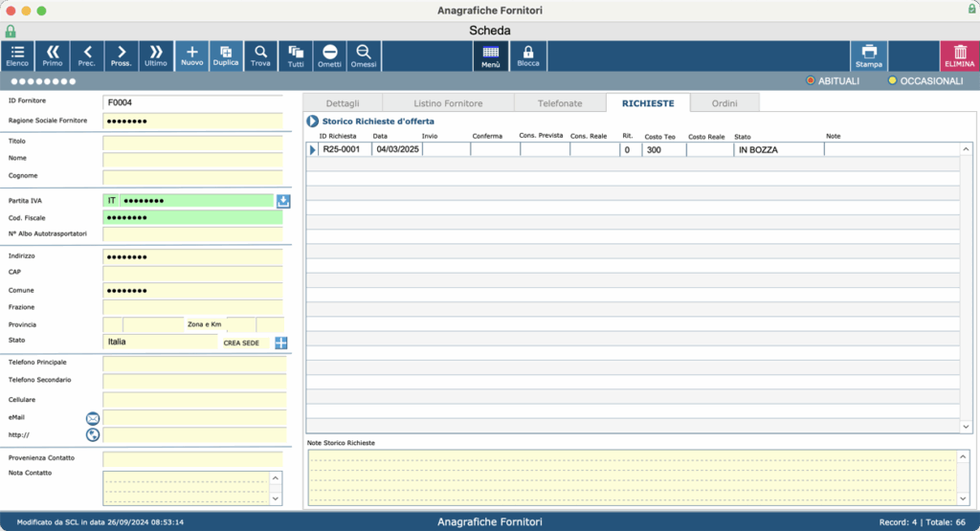Click the plus icon beside CREA SEDE
This screenshot has width=980, height=531.
(281, 343)
